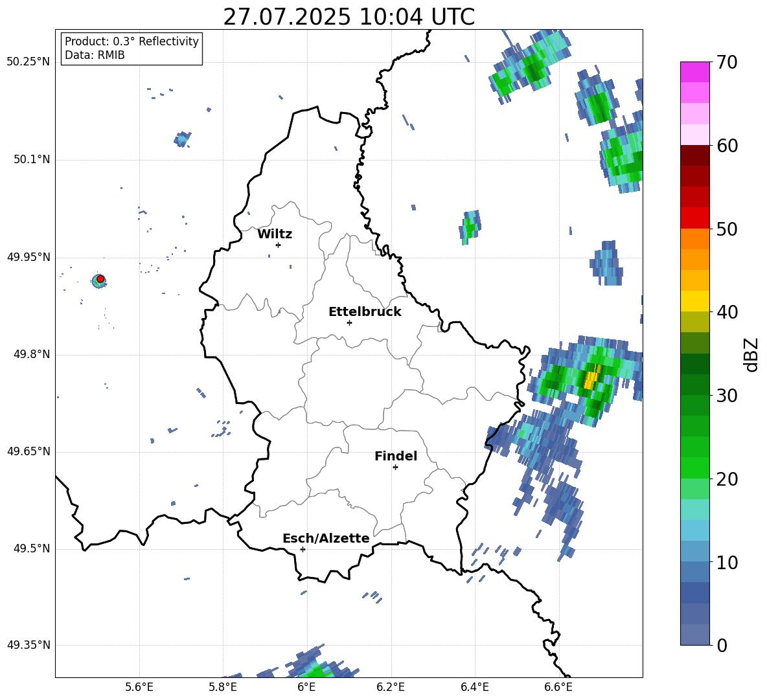767x700 pixels.
Task: Click the '49.5°N' latitude label
Action: click(x=31, y=548)
